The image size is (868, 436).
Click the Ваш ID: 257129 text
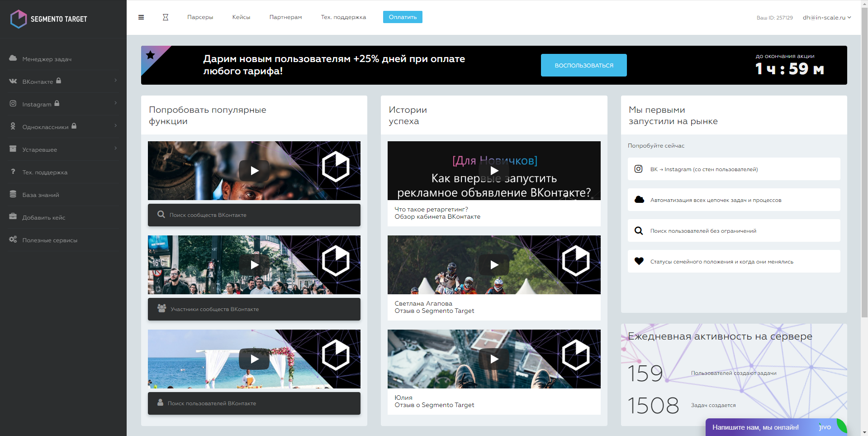point(774,18)
